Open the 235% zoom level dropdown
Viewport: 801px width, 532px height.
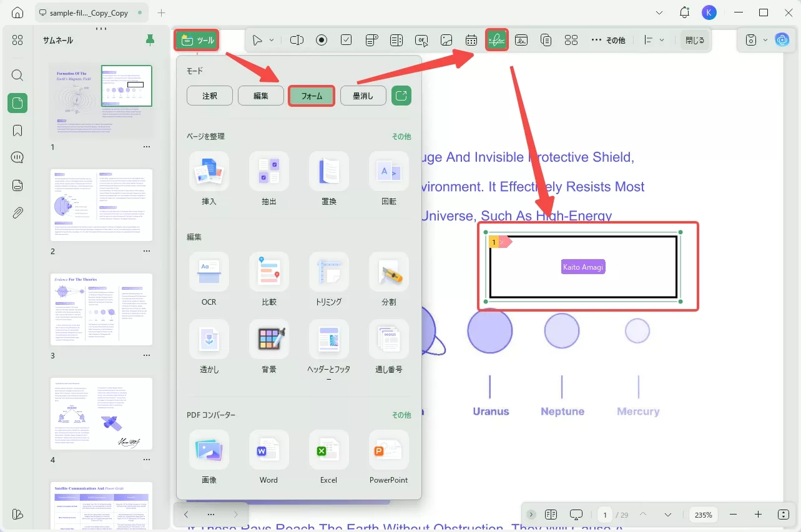(x=704, y=515)
